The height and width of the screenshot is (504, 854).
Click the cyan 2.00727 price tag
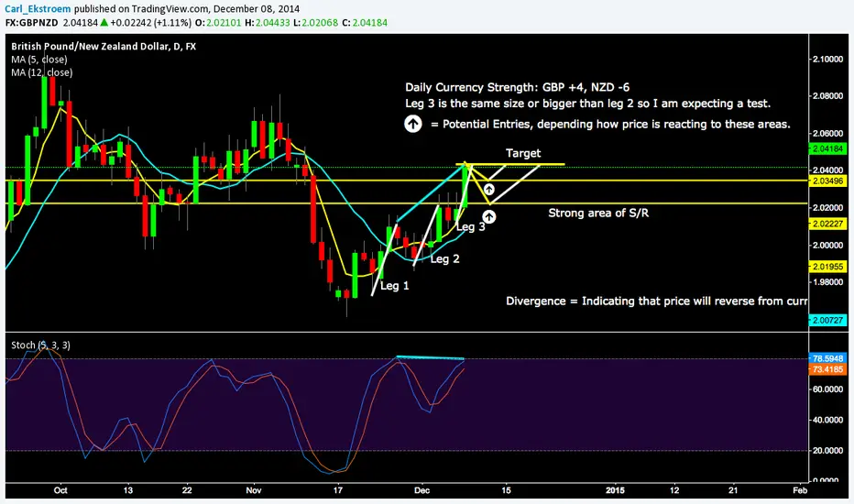point(827,321)
